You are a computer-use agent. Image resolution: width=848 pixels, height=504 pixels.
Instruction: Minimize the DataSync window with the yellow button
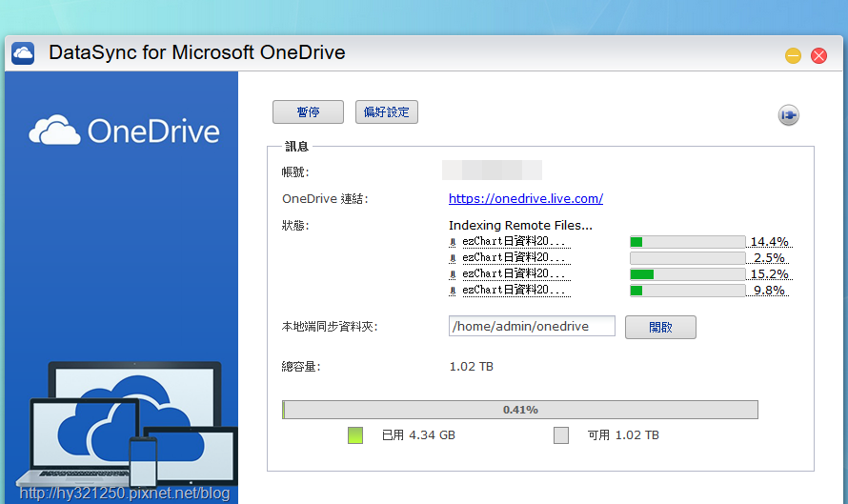793,55
